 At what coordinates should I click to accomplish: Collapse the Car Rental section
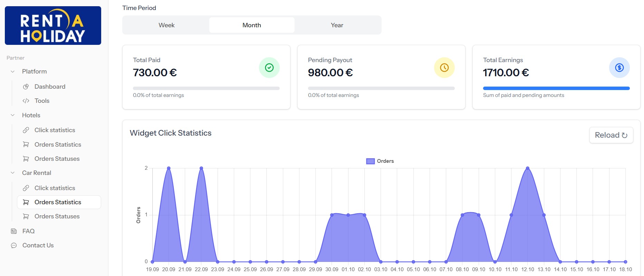[x=13, y=173]
